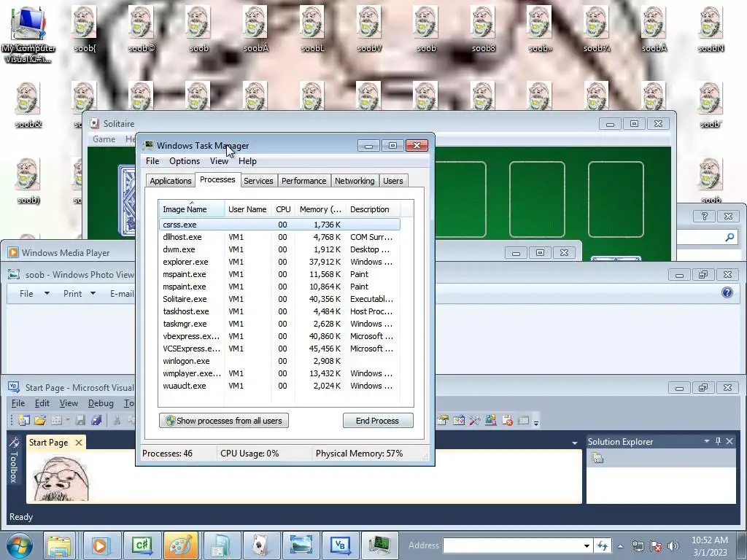Select the explorer.exe process row
Viewport: 747px width, 560px height.
[279, 262]
